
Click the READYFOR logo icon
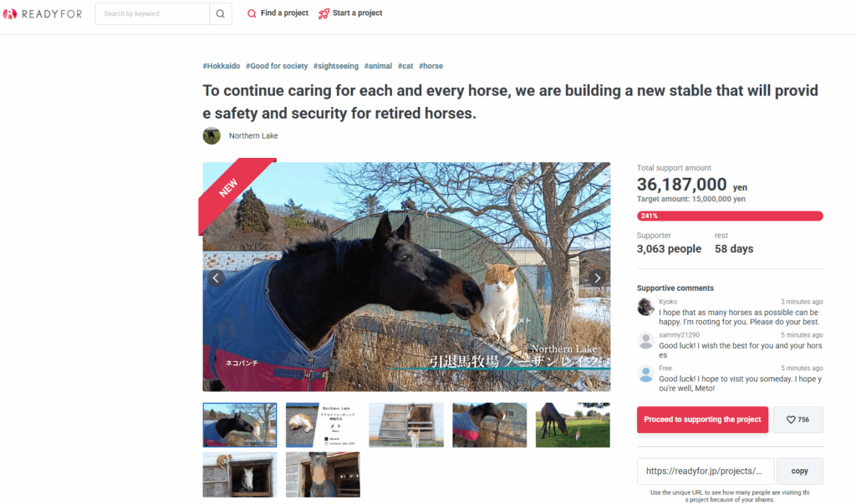(x=10, y=13)
